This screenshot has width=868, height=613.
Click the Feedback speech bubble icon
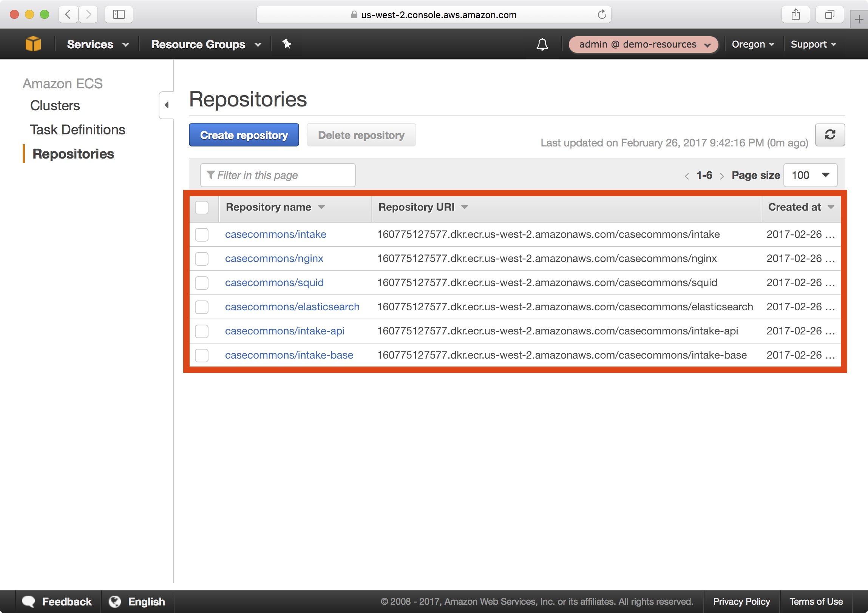tap(28, 601)
